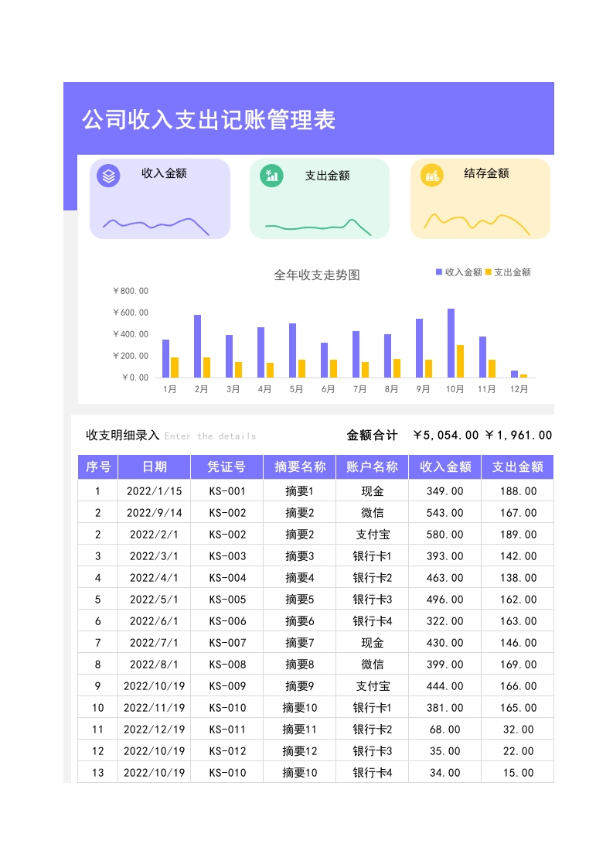This screenshot has width=613, height=868.
Task: Click the 全年收支走势图 chart title
Action: pyautogui.click(x=317, y=275)
